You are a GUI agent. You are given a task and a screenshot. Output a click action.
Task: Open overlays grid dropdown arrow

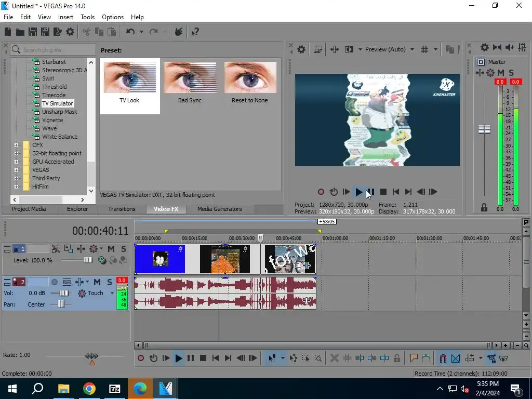(435, 49)
